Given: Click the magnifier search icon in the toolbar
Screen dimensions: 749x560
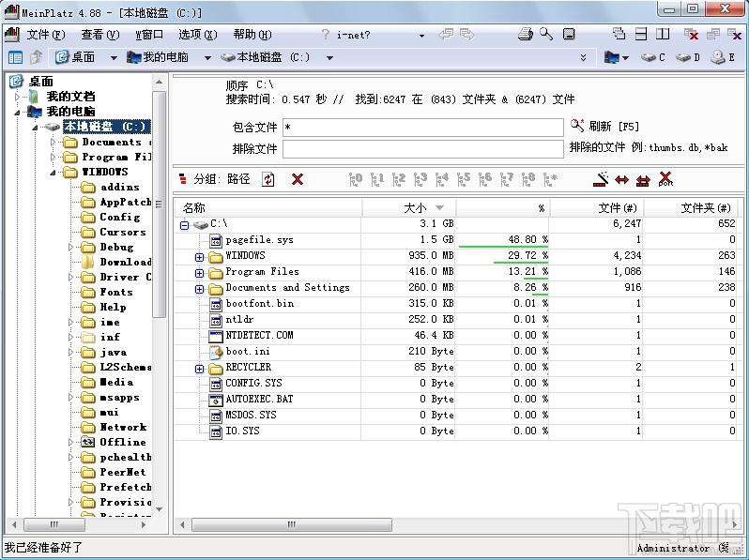Looking at the screenshot, I should coord(546,34).
